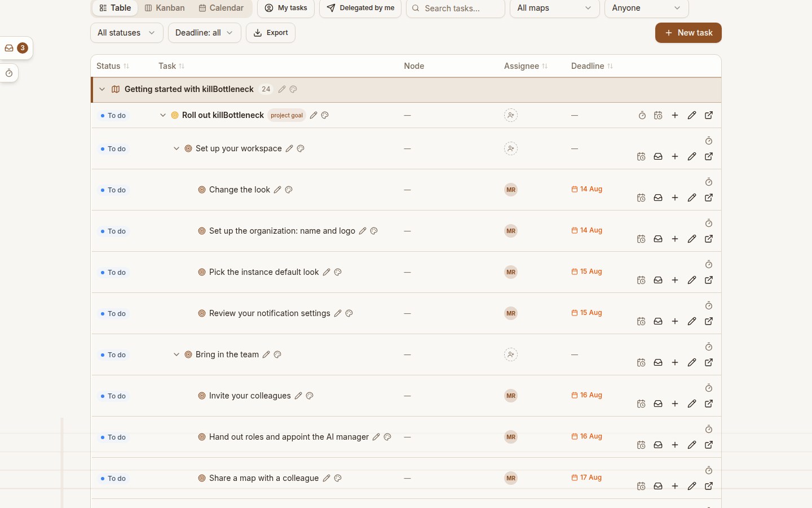812x508 pixels.
Task: Open color palette for Roll out killBottleneck
Action: click(325, 115)
